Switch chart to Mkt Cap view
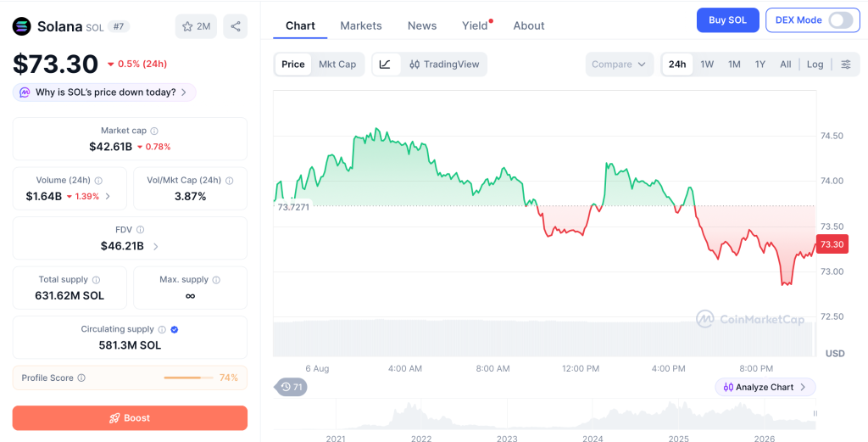Viewport: 868px width, 442px height. click(x=337, y=64)
